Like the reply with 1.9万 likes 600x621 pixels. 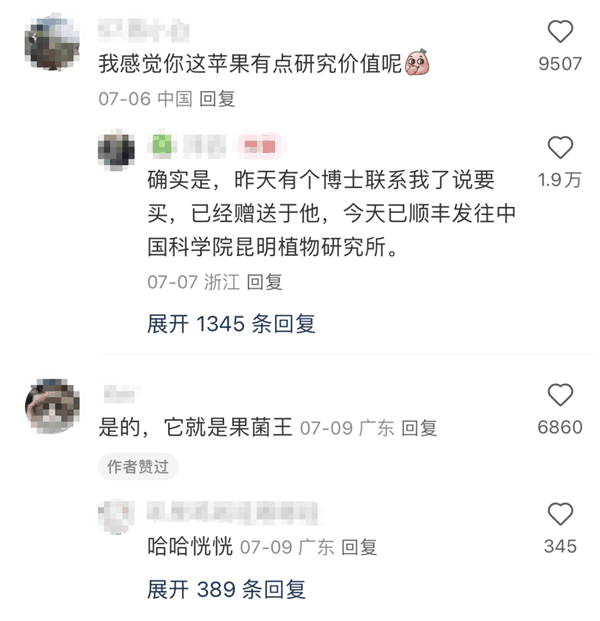click(x=560, y=147)
